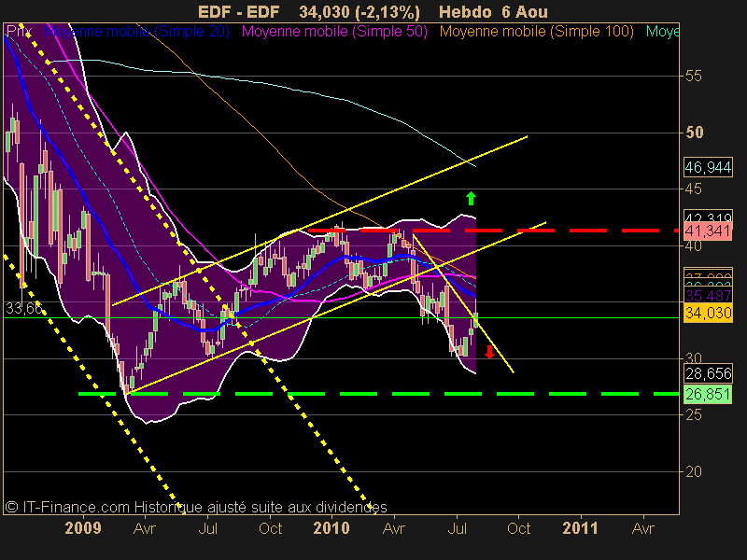The width and height of the screenshot is (747, 560).
Task: Click the 20 price axis label
Action: point(694,472)
